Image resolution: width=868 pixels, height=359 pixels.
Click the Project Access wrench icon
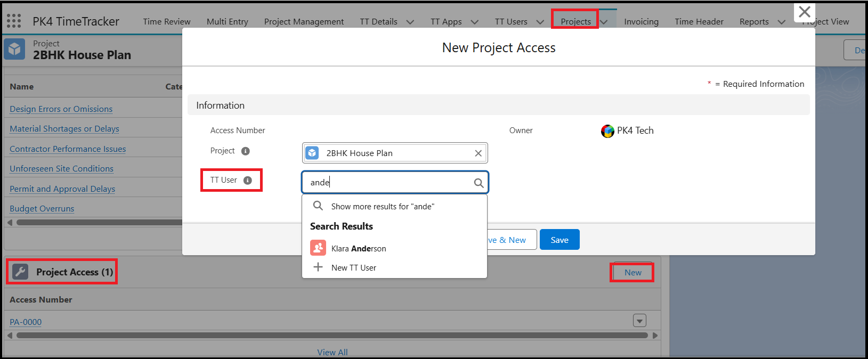[x=20, y=272]
